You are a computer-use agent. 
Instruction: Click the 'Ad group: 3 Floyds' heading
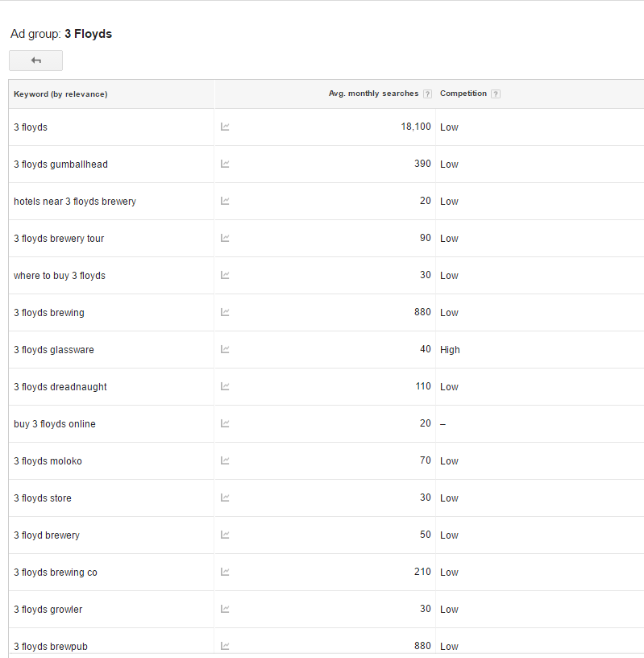[61, 34]
